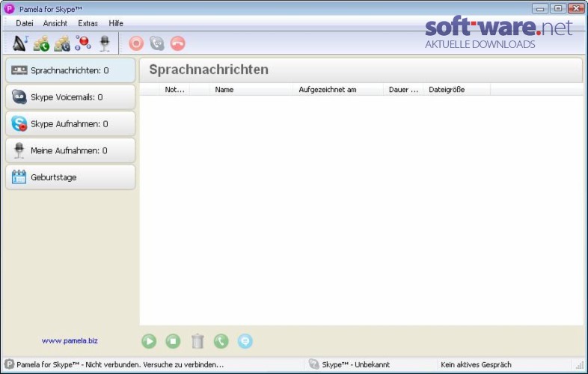The image size is (588, 374).
Task: Click the Skype status icon in the status bar
Action: (313, 364)
